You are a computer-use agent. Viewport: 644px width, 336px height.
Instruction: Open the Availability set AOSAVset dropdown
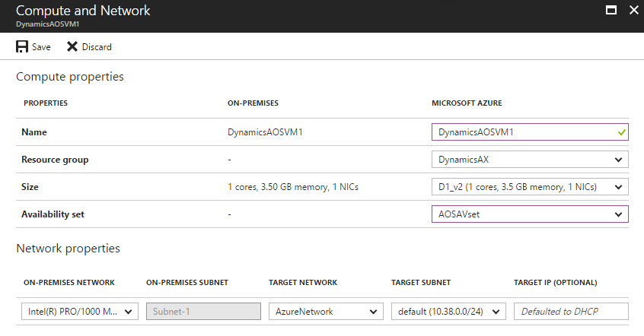530,214
